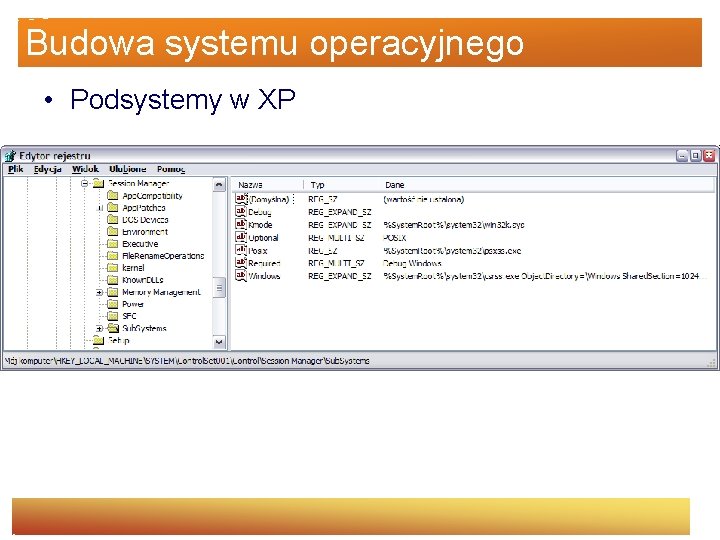Click the Executive folder icon
Image resolution: width=720 pixels, height=540 pixels.
(x=113, y=244)
